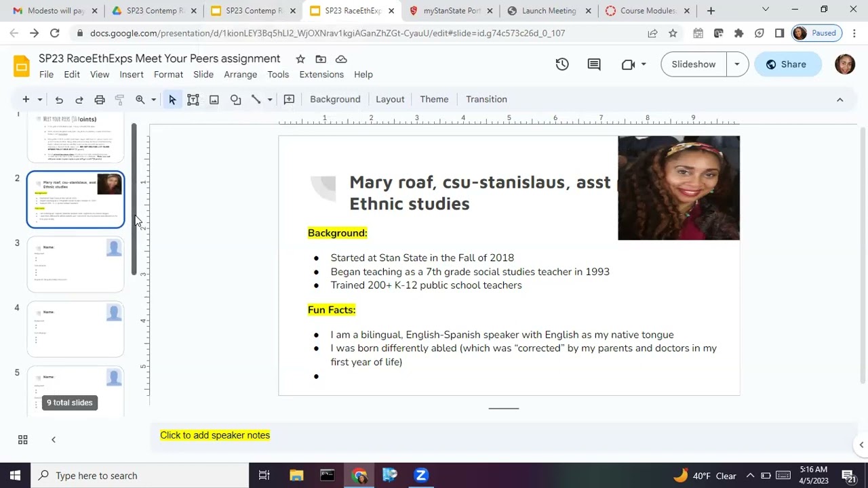Check cloud document status icon
This screenshot has width=868, height=488.
point(341,59)
